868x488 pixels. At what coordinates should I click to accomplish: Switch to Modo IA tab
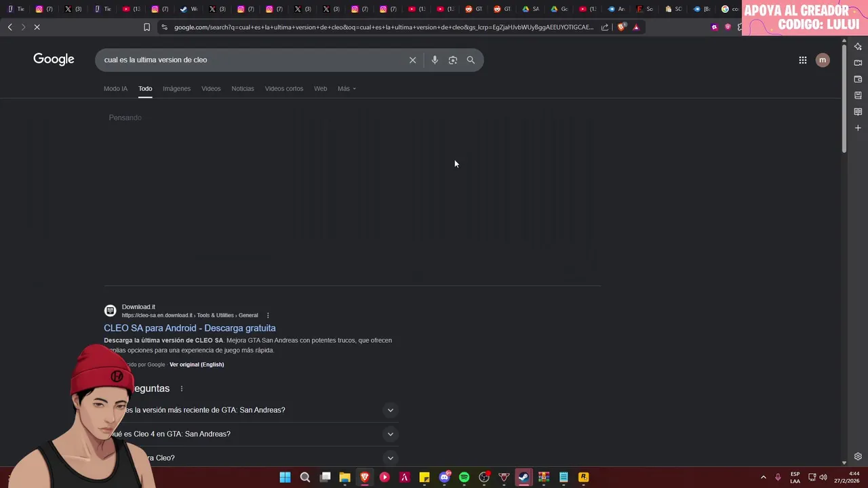(x=115, y=89)
